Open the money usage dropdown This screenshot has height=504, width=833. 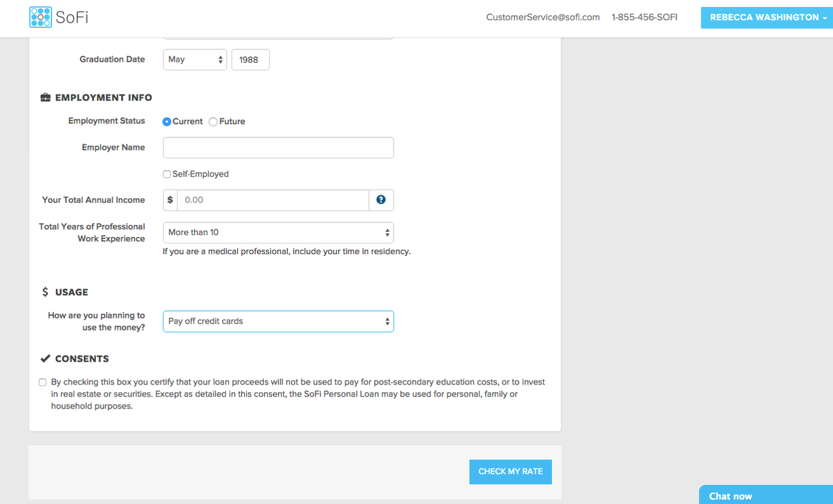point(279,322)
